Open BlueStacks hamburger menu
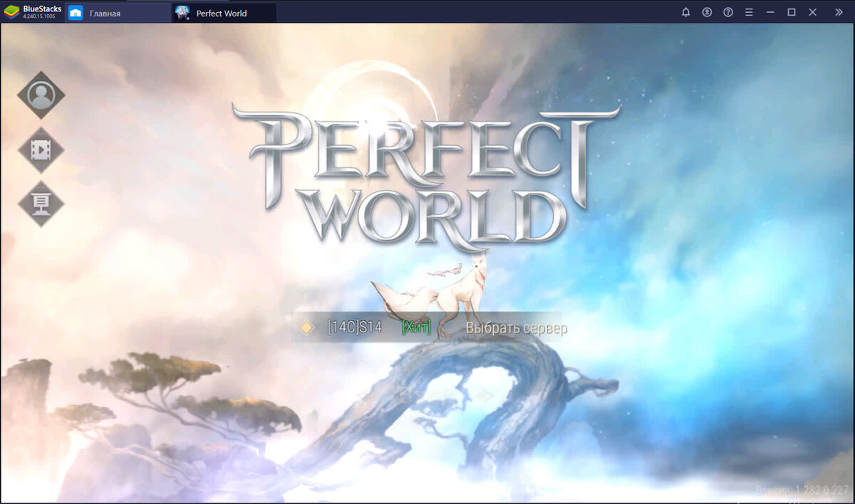This screenshot has height=504, width=855. (x=749, y=12)
